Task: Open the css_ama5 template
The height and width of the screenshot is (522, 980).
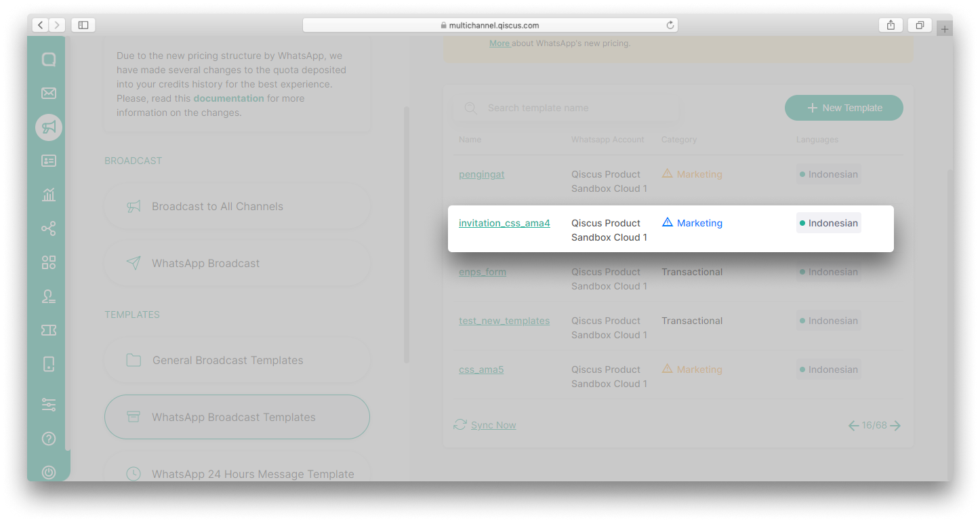Action: click(x=481, y=369)
